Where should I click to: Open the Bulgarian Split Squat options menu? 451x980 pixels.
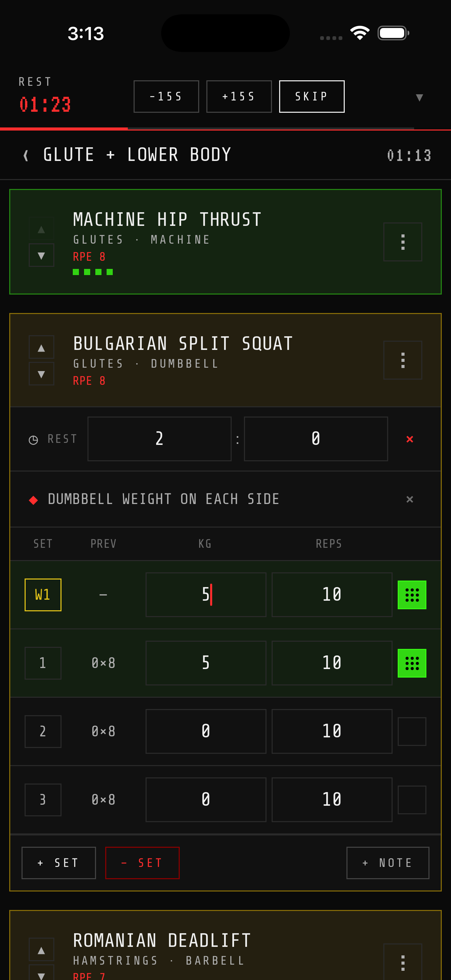403,360
